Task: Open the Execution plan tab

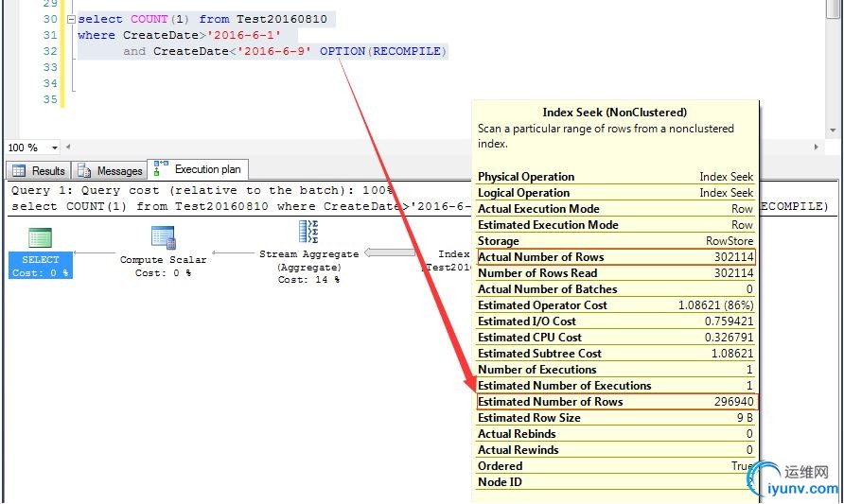Action: tap(198, 169)
